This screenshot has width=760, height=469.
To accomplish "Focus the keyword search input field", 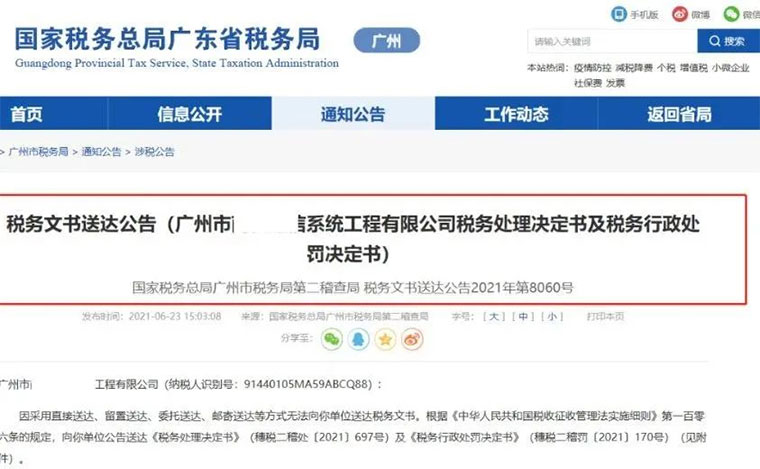I will coord(612,41).
